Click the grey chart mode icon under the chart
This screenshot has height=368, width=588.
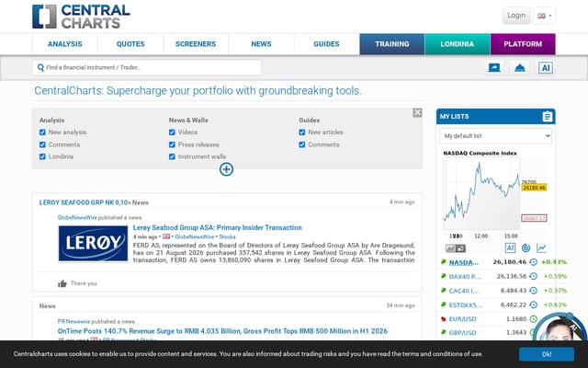point(456,248)
